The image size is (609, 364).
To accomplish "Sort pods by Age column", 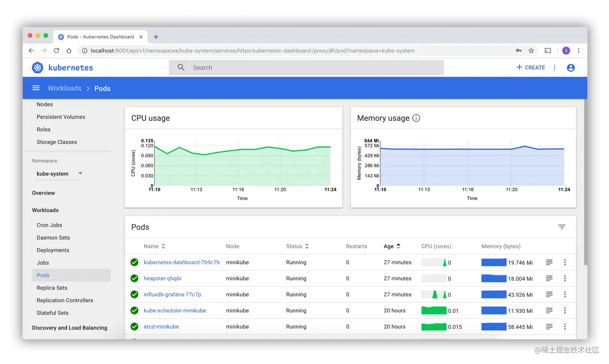I will [398, 246].
